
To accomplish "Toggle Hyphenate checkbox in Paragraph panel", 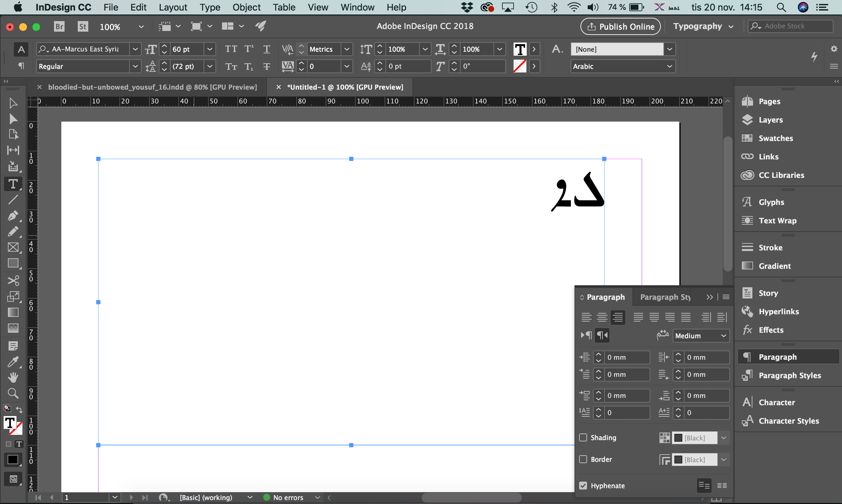I will (x=585, y=485).
